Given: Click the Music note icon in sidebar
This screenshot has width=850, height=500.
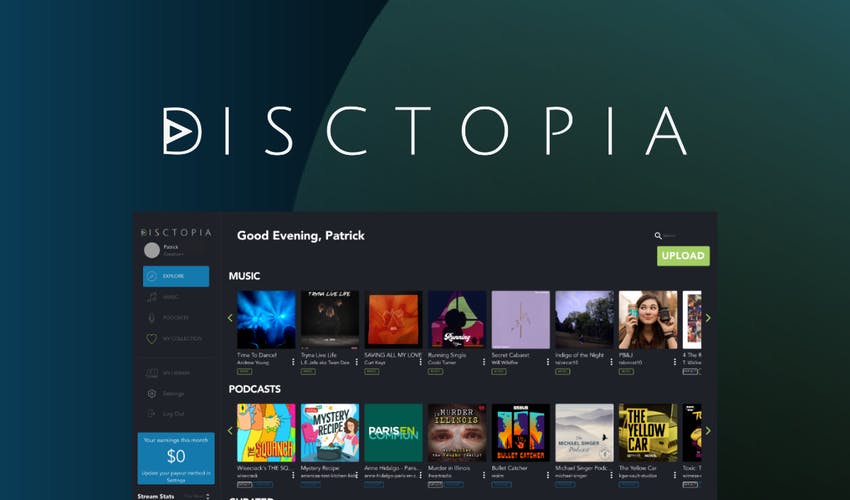Looking at the screenshot, I should coord(152,297).
